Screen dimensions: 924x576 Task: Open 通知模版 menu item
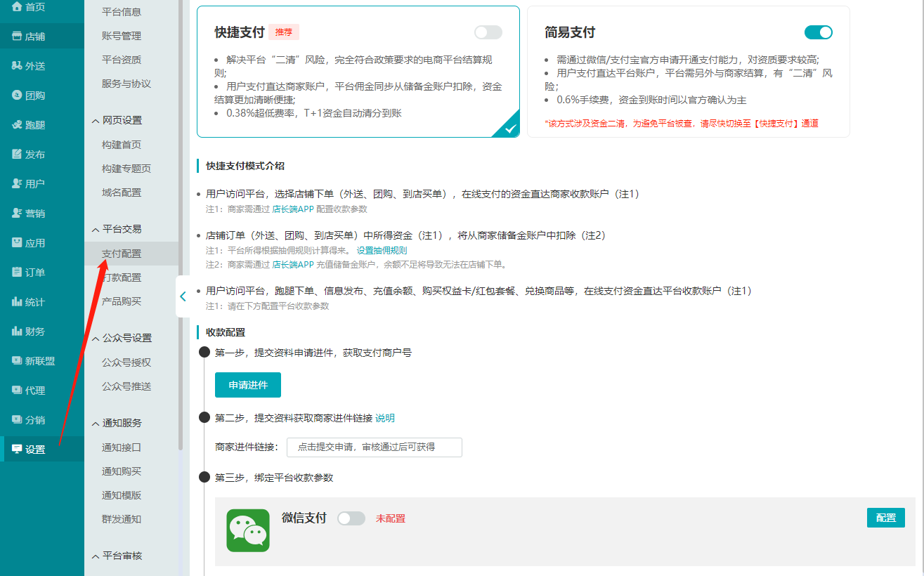pos(122,495)
